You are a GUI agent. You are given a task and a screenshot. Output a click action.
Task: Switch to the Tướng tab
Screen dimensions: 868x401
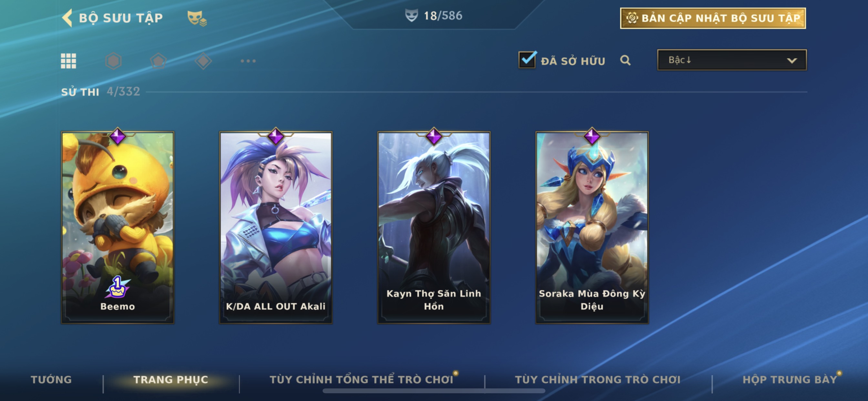click(51, 379)
